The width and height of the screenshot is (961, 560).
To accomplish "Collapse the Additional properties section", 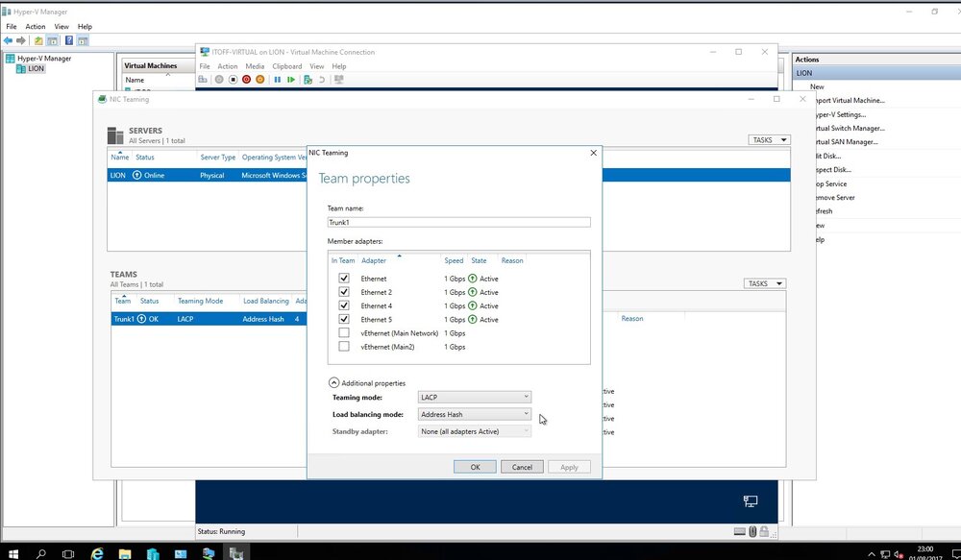I will [x=334, y=383].
